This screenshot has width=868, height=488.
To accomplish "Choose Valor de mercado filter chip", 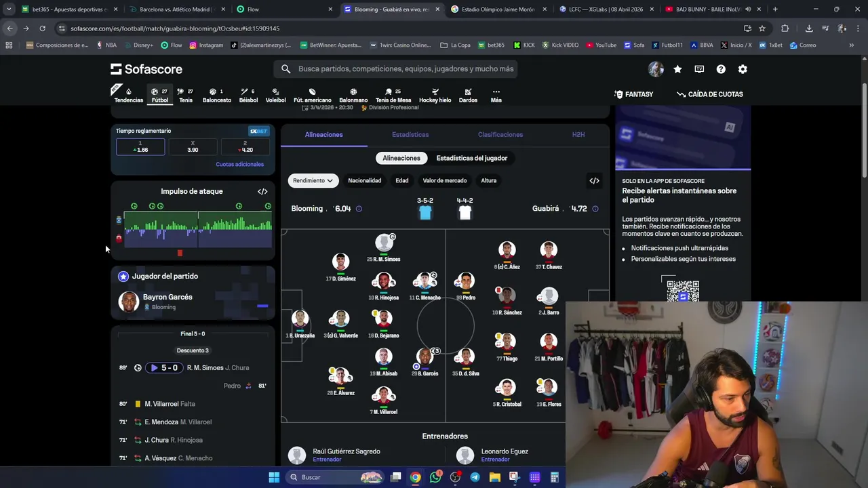I will click(x=445, y=181).
